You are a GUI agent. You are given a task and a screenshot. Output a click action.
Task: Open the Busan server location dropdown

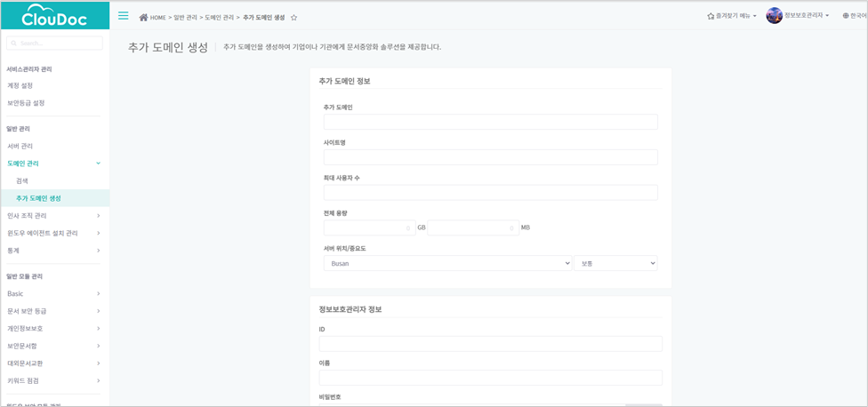pyautogui.click(x=447, y=263)
